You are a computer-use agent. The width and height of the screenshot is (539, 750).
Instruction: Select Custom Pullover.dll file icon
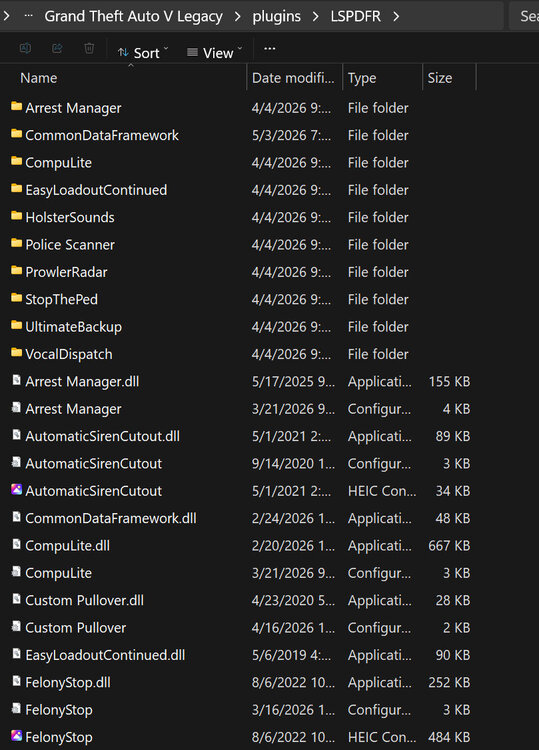[16, 598]
